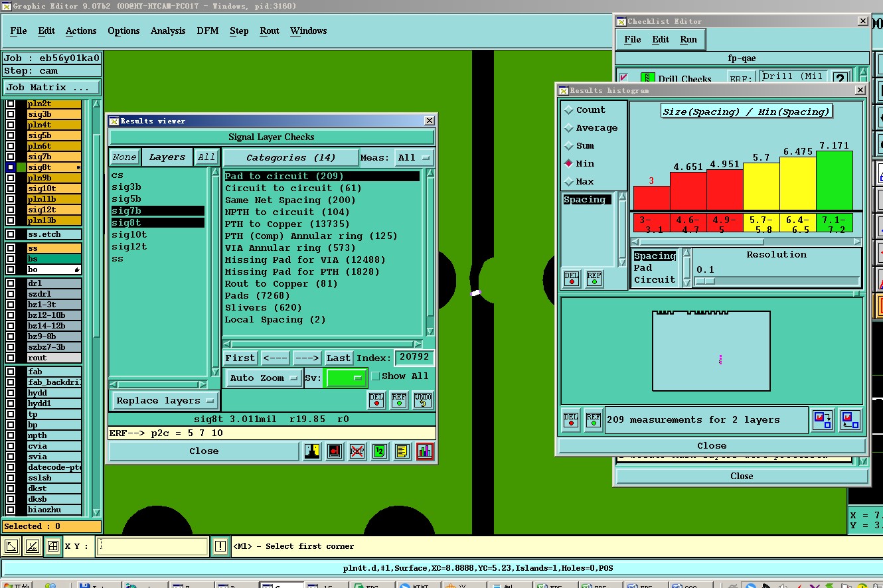883x588 pixels.
Task: Click the Index field showing 20792
Action: pos(414,358)
